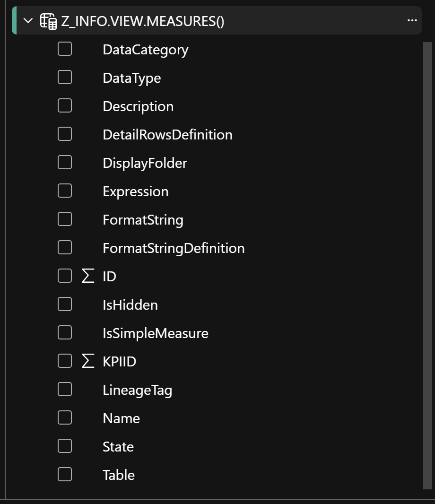Click the LineageTag field name

pyautogui.click(x=137, y=390)
